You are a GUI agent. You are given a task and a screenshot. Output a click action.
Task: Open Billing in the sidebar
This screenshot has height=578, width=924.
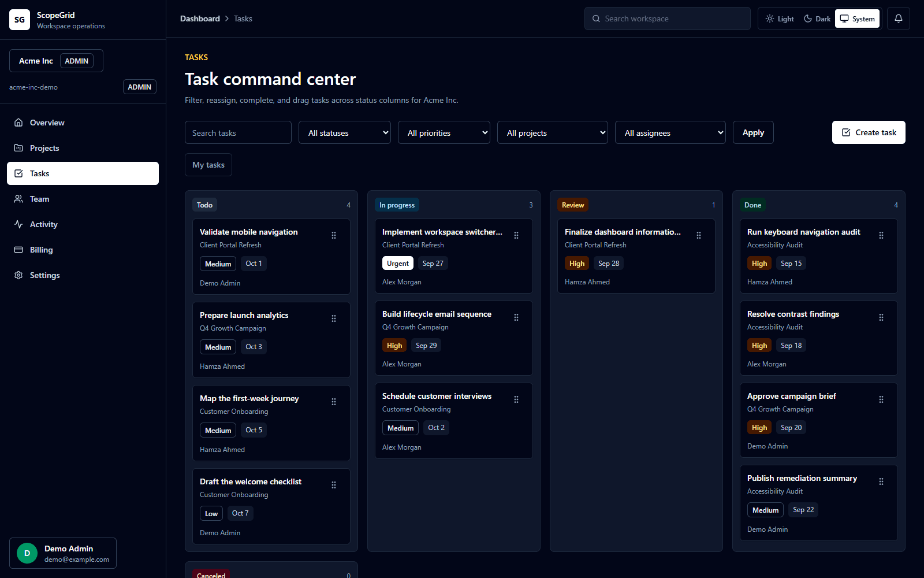tap(83, 250)
